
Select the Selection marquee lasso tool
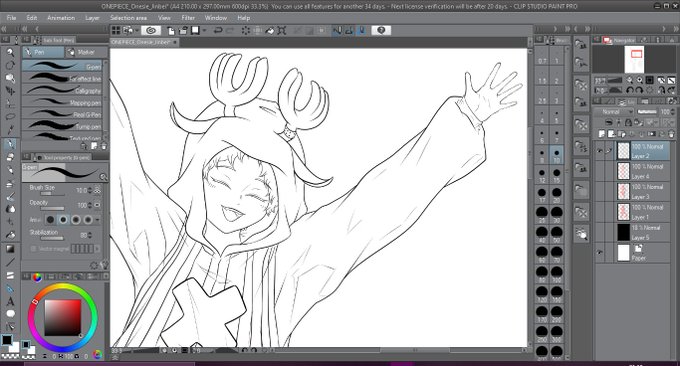click(x=10, y=117)
